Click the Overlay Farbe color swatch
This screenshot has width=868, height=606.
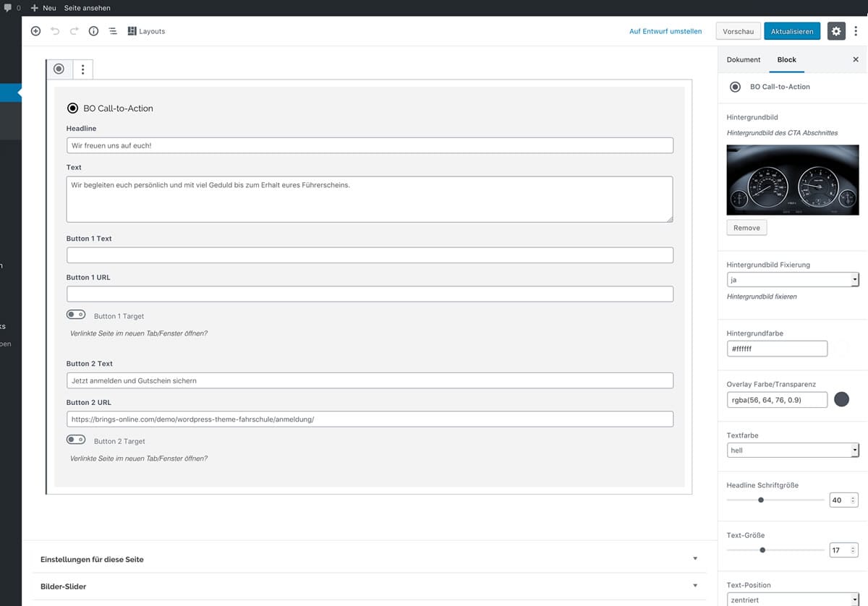point(841,399)
